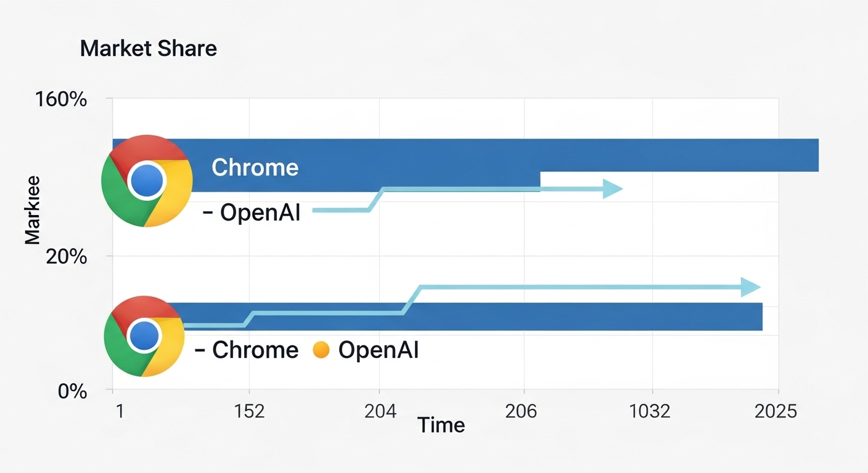
Task: Click the "0%" y-axis label
Action: [x=73, y=390]
